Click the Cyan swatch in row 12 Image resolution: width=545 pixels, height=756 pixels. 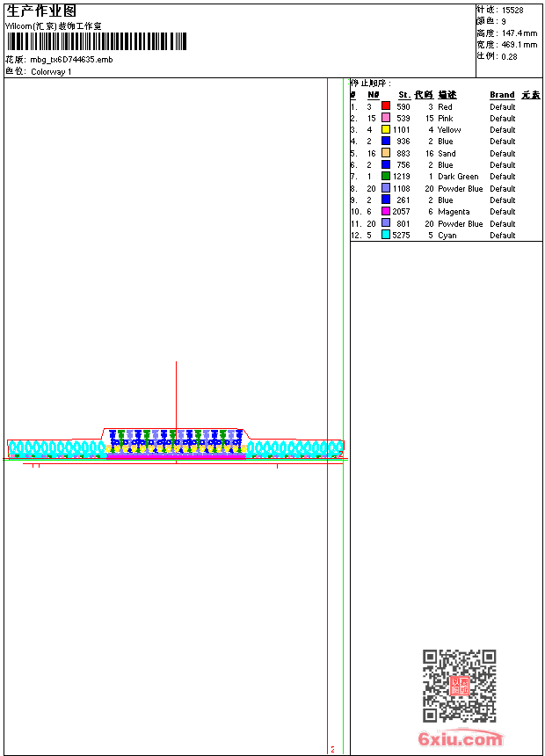point(386,235)
